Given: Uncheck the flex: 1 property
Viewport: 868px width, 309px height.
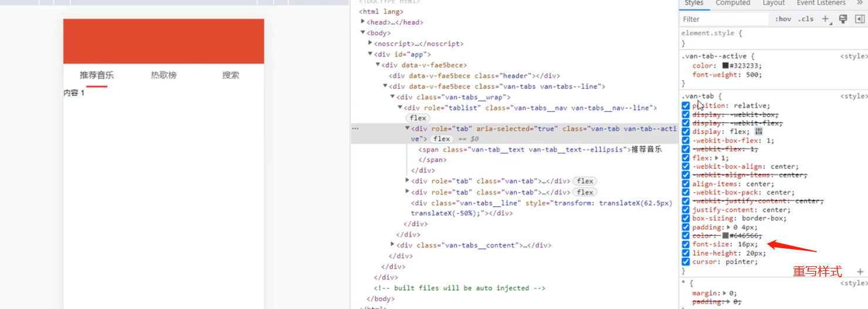Looking at the screenshot, I should point(686,158).
